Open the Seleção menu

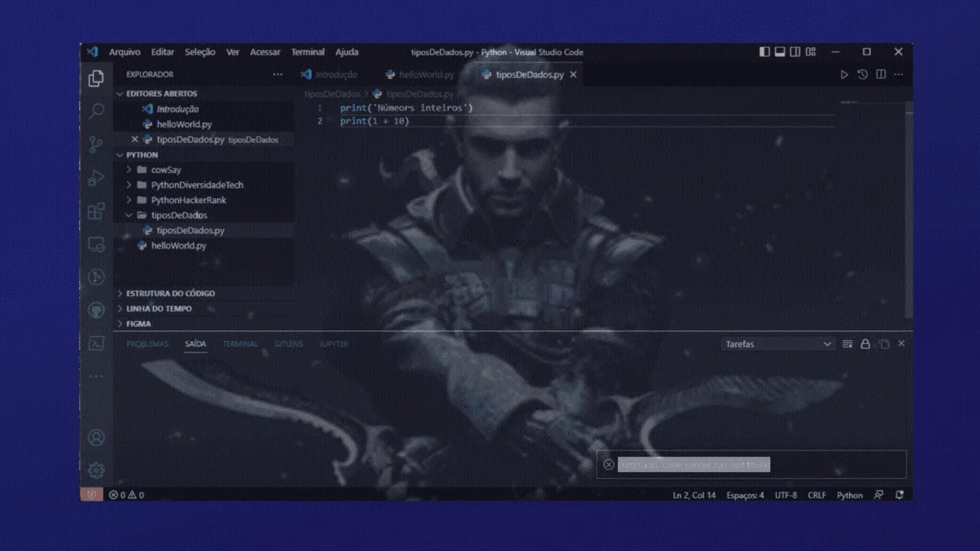click(200, 52)
